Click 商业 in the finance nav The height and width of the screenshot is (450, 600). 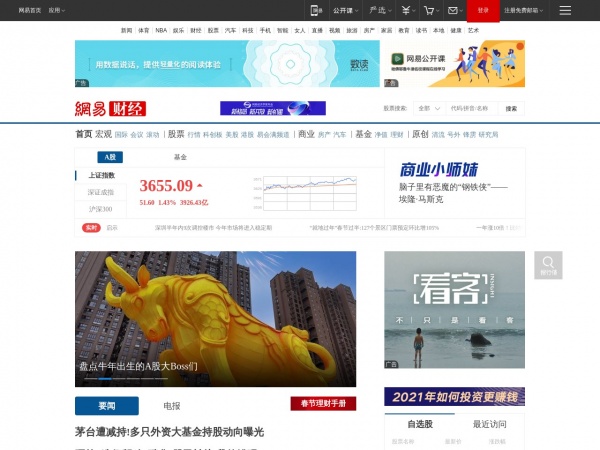tap(306, 134)
